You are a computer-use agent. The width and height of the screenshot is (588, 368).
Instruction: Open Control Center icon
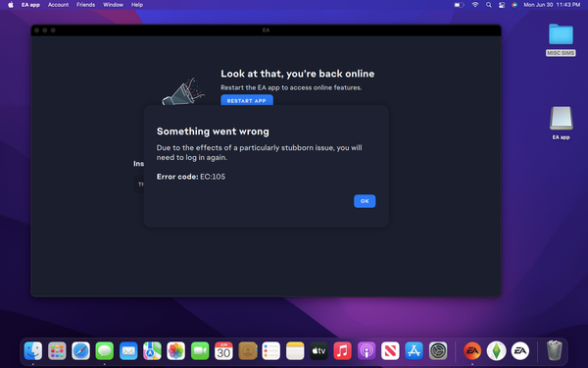502,5
